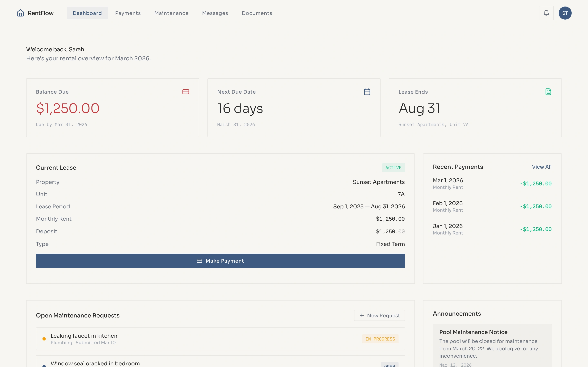The width and height of the screenshot is (588, 367).
Task: Click the document icon on Lease Ends card
Action: [x=548, y=92]
